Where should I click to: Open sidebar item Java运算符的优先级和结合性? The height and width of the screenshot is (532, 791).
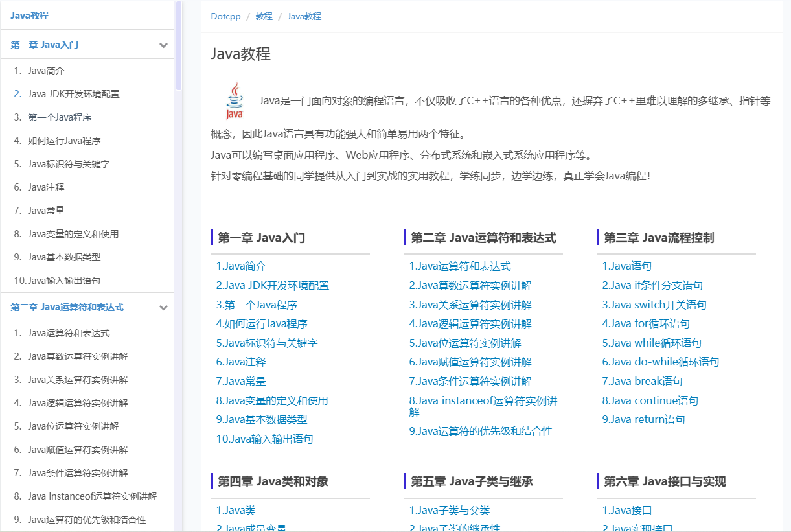pos(87,520)
